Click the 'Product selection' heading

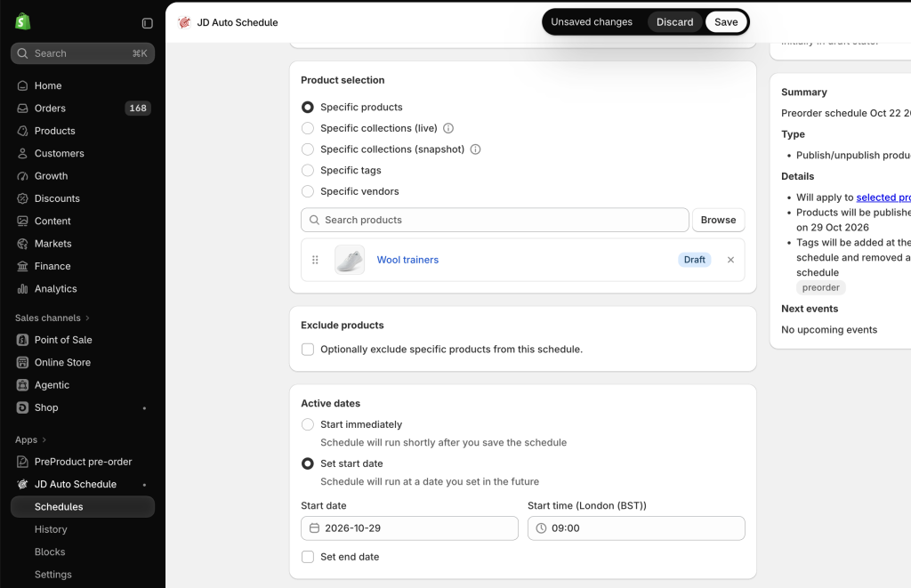tap(343, 80)
